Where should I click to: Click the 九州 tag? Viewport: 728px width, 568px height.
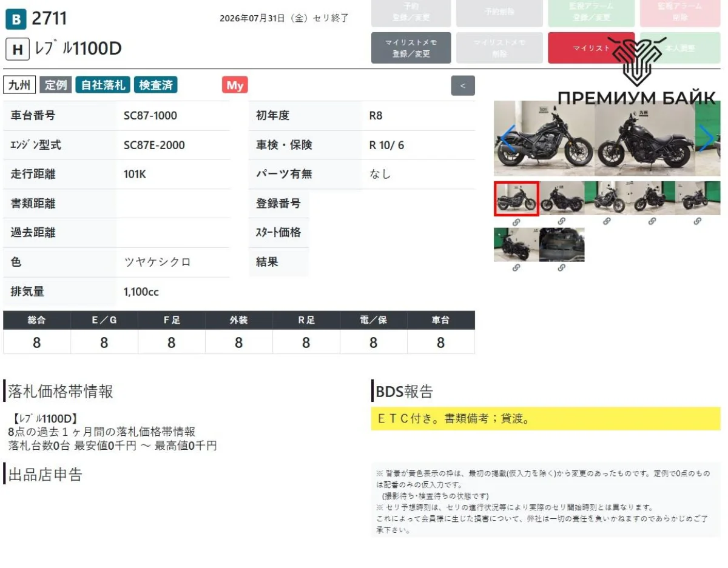point(20,85)
